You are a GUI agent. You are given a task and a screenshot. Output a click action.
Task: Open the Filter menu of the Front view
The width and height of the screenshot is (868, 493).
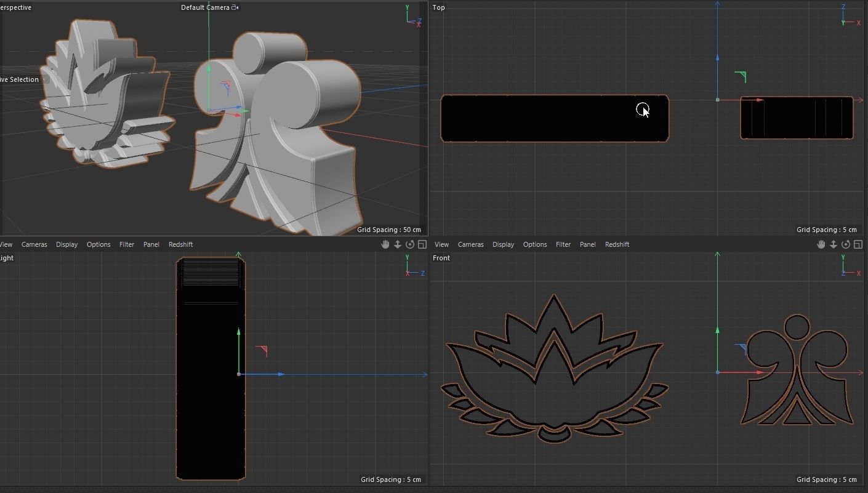click(563, 244)
